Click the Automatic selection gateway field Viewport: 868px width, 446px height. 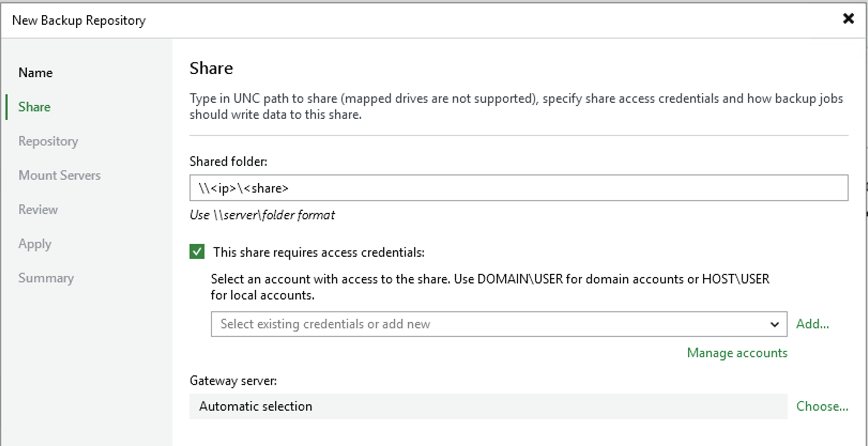[x=488, y=406]
